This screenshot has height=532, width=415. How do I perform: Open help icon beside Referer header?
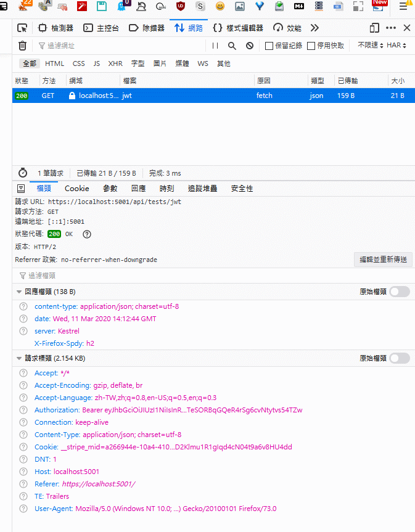(x=23, y=484)
